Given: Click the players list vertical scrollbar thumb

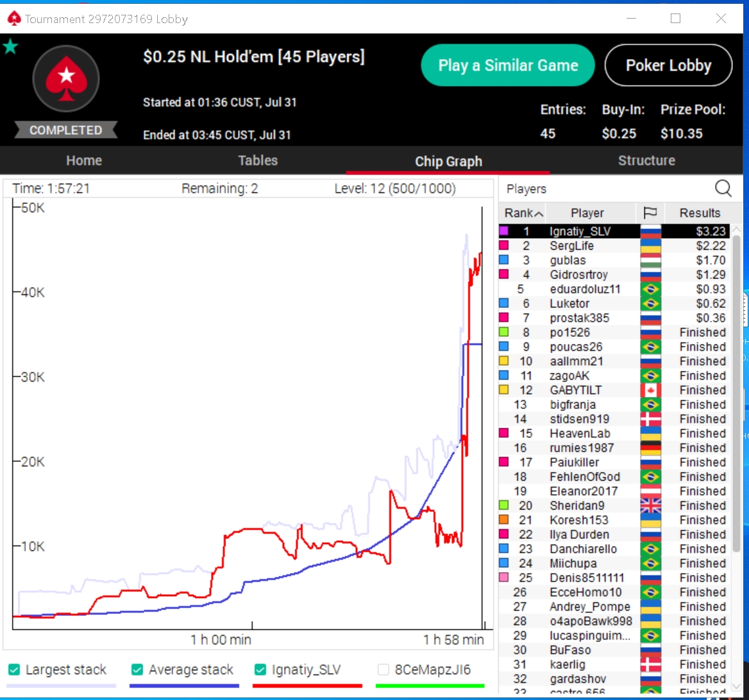Looking at the screenshot, I should (737, 392).
